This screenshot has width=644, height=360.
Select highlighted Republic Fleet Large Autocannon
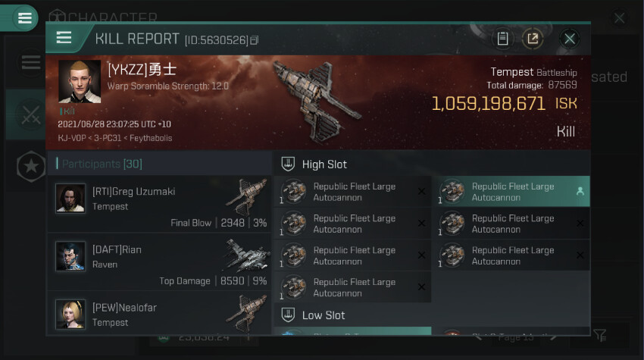[513, 192]
